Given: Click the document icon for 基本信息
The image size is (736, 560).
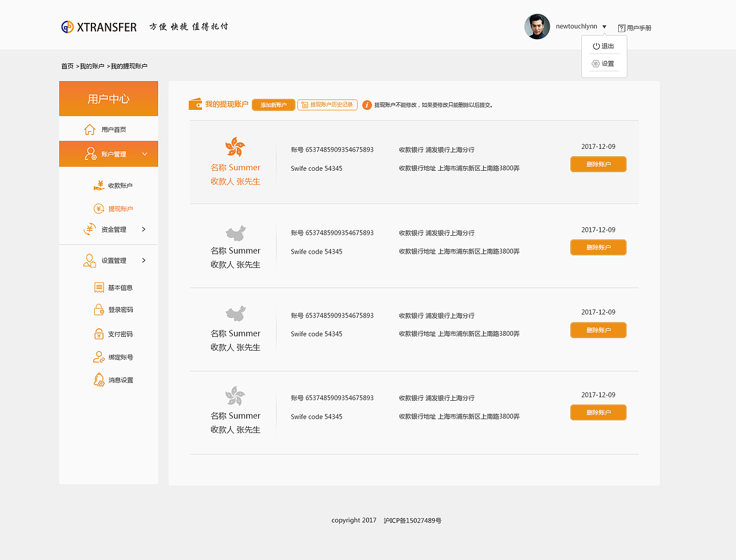Looking at the screenshot, I should click(99, 287).
